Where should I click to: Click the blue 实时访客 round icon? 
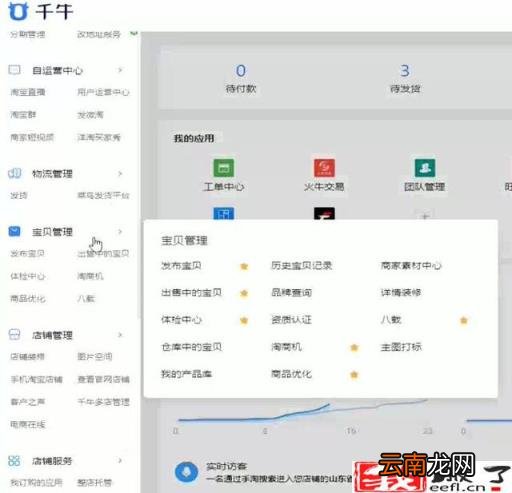pyautogui.click(x=186, y=472)
